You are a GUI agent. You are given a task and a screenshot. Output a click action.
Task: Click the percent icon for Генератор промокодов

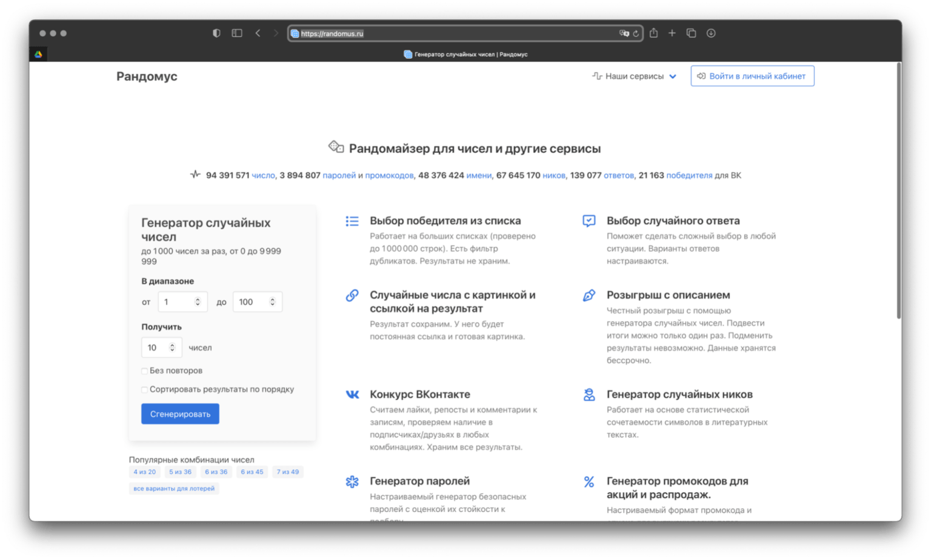(x=589, y=482)
